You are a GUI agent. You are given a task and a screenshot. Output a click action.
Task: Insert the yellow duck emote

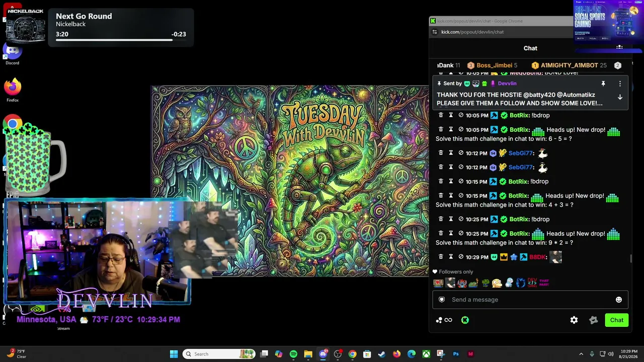coord(497,283)
